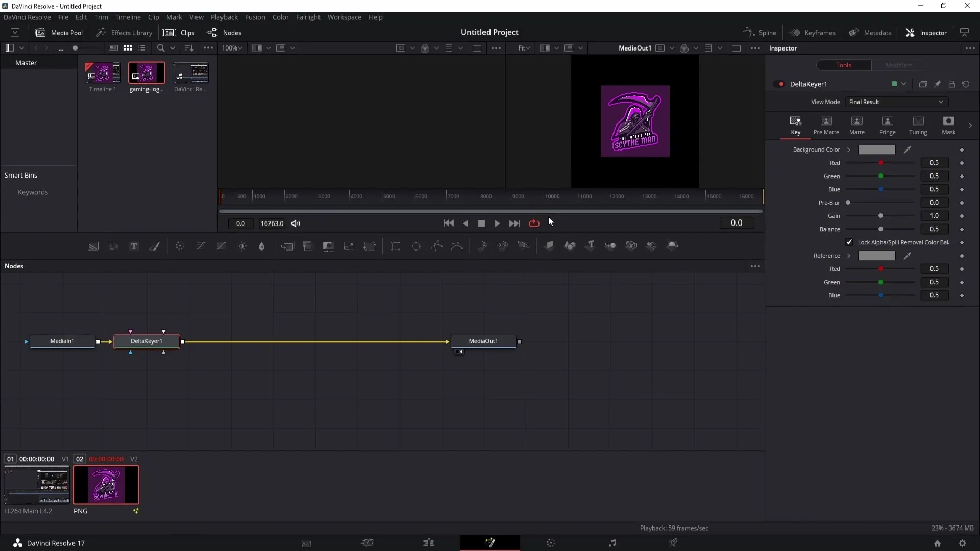The image size is (980, 551).
Task: Expand the Reference color expander
Action: click(x=849, y=255)
